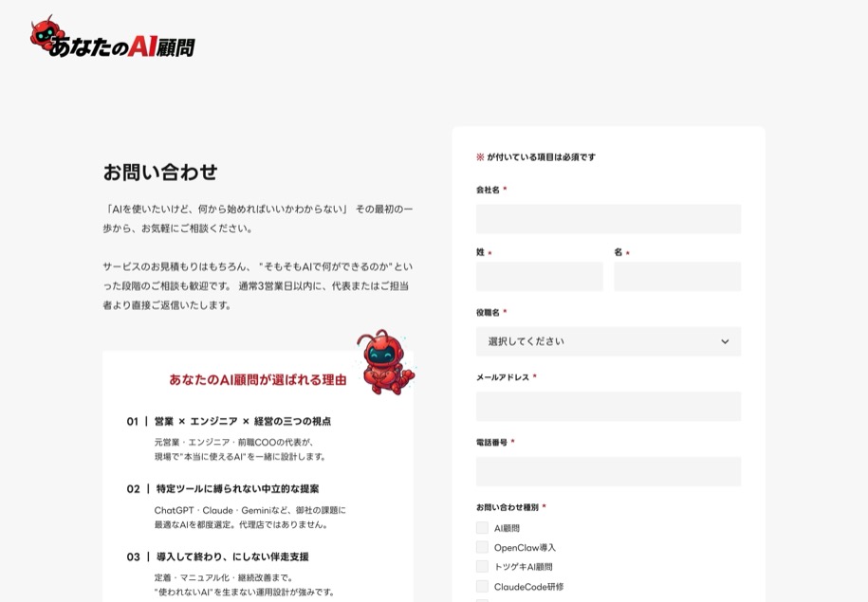Click the red robot mascot illustration
This screenshot has width=868, height=602.
(385, 362)
